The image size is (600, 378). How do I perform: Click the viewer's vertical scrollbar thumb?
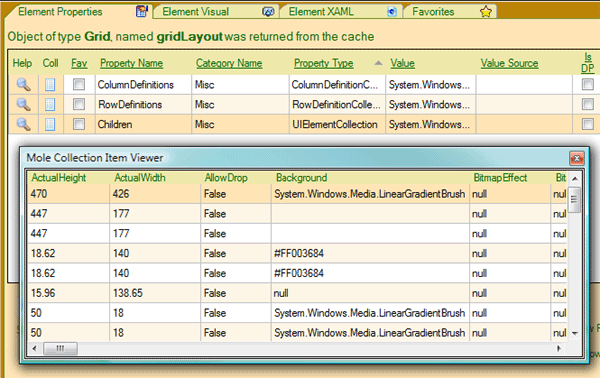click(x=574, y=199)
